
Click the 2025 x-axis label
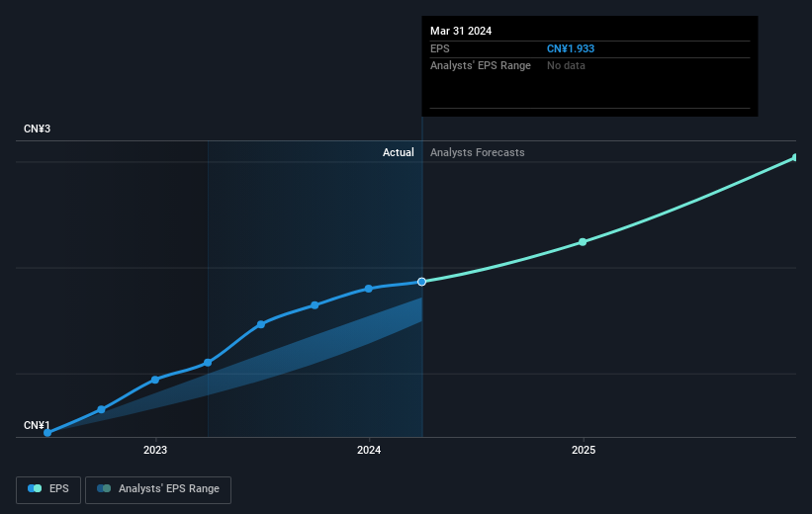[x=584, y=450]
